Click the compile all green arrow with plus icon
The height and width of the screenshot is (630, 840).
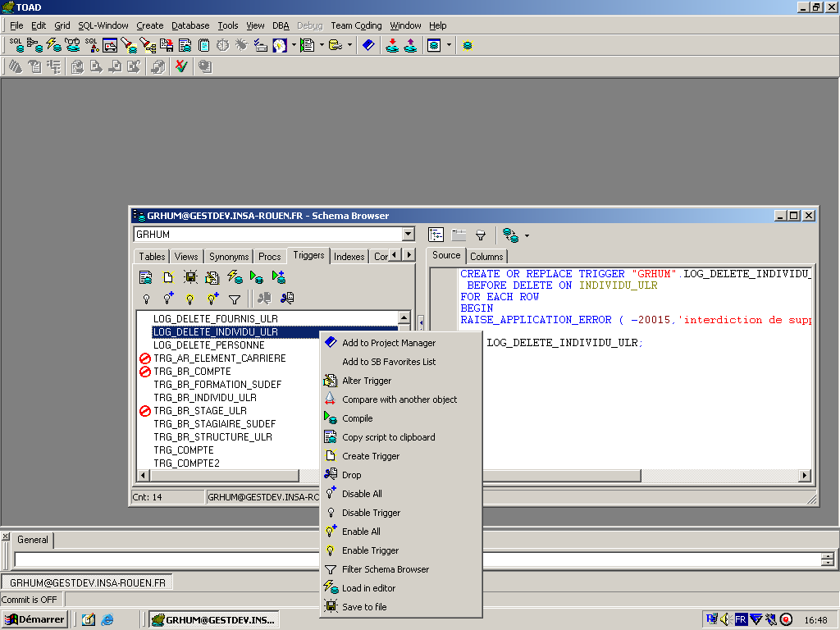point(279,277)
